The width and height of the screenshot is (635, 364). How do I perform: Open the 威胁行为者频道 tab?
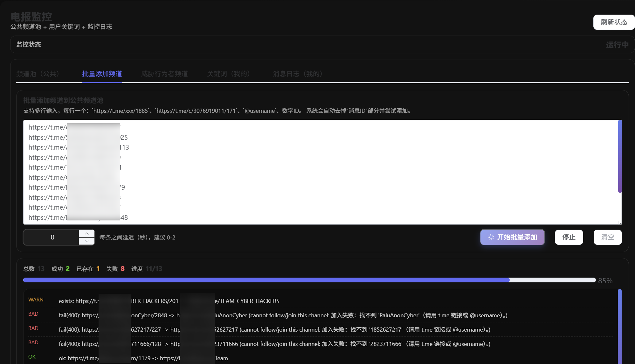pyautogui.click(x=164, y=73)
